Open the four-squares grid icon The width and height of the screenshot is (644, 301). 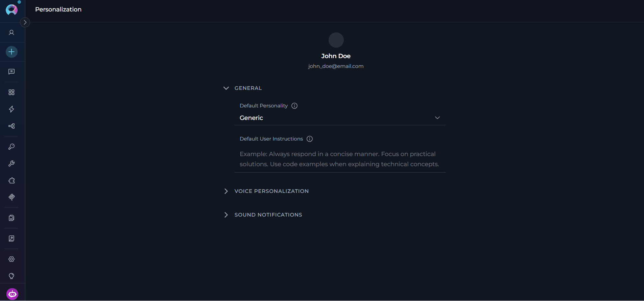[x=11, y=92]
